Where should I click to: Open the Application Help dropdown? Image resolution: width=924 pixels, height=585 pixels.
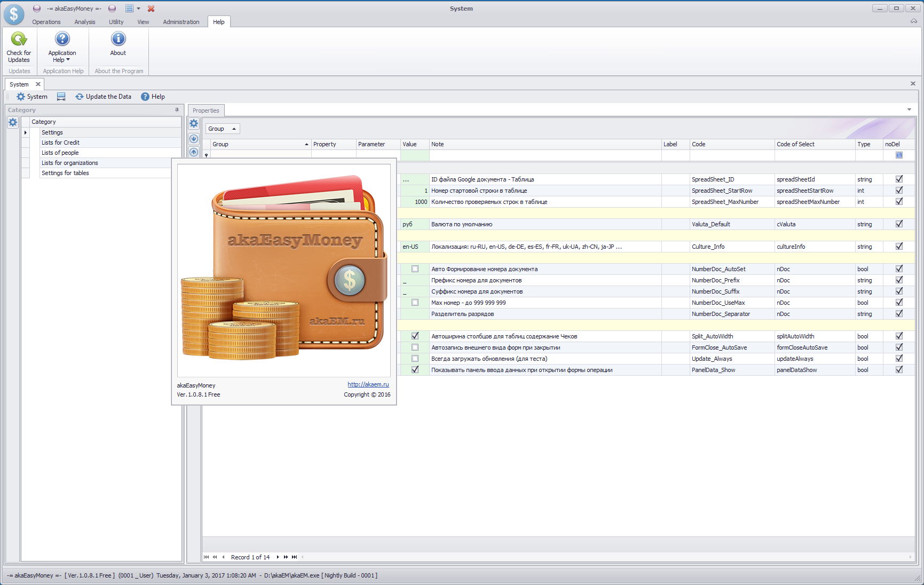(62, 57)
